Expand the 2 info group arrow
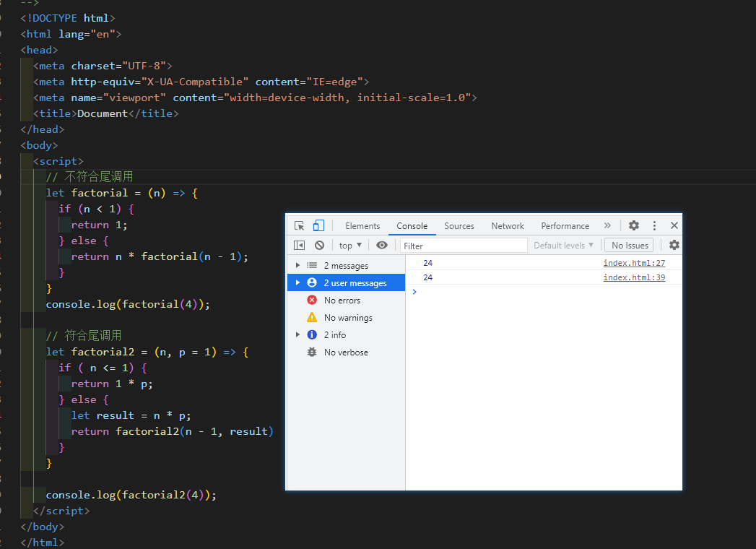 [297, 334]
